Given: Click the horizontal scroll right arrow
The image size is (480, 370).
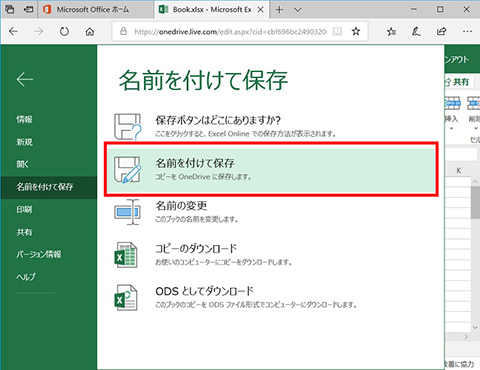Looking at the screenshot, I should tap(466, 337).
